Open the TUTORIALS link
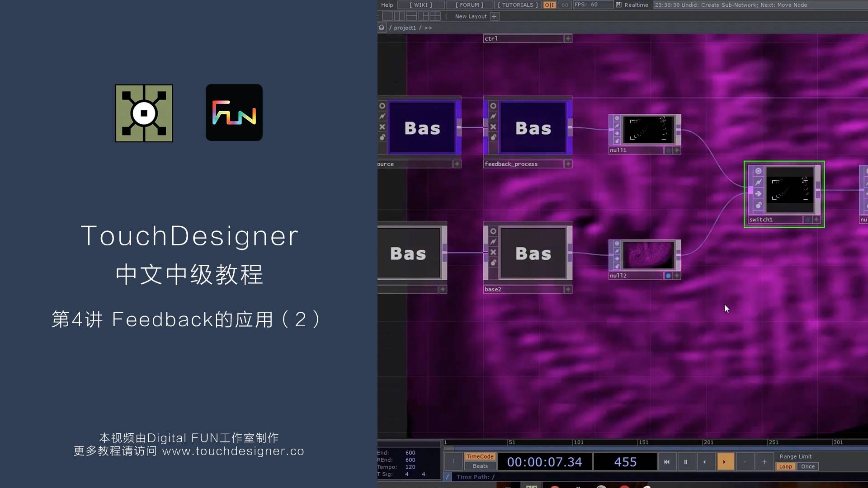Image resolution: width=868 pixels, height=488 pixels. [518, 5]
